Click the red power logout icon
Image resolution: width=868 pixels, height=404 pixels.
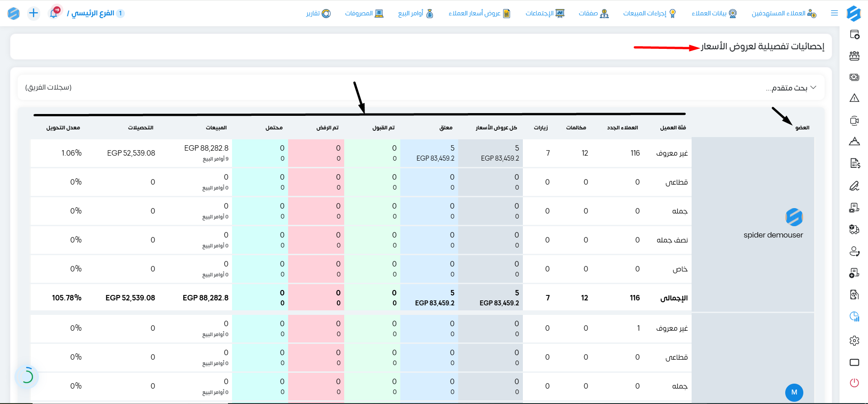[x=854, y=383]
